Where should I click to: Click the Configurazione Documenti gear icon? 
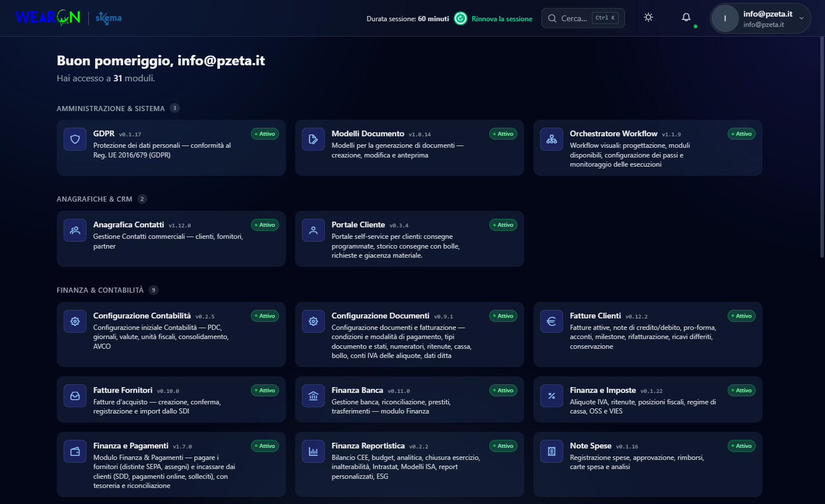[x=313, y=321]
